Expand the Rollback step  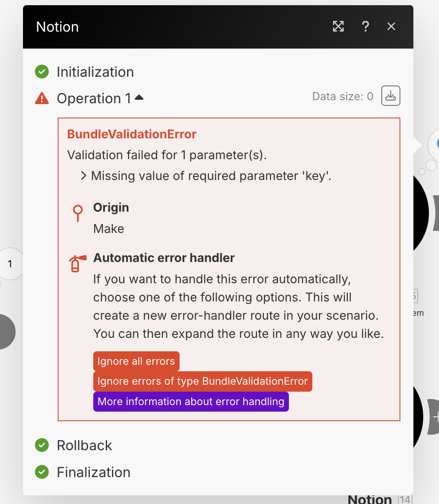pyautogui.click(x=84, y=445)
